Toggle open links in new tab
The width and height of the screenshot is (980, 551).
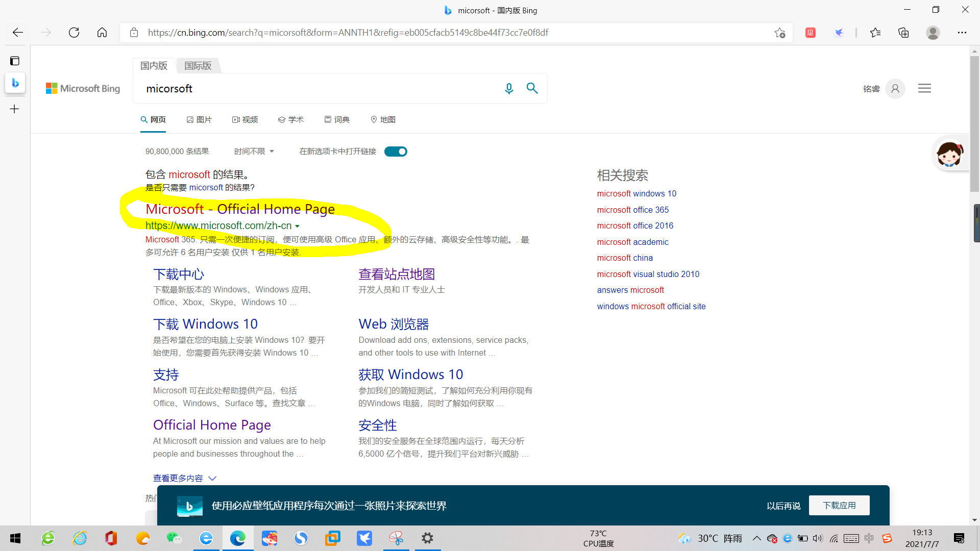click(396, 152)
